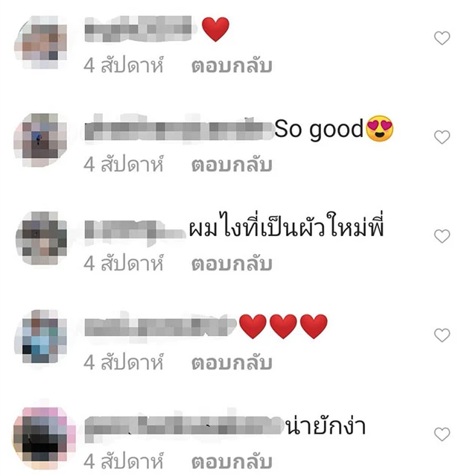Like the "So good" comment
The height and width of the screenshot is (476, 473).
442,137
